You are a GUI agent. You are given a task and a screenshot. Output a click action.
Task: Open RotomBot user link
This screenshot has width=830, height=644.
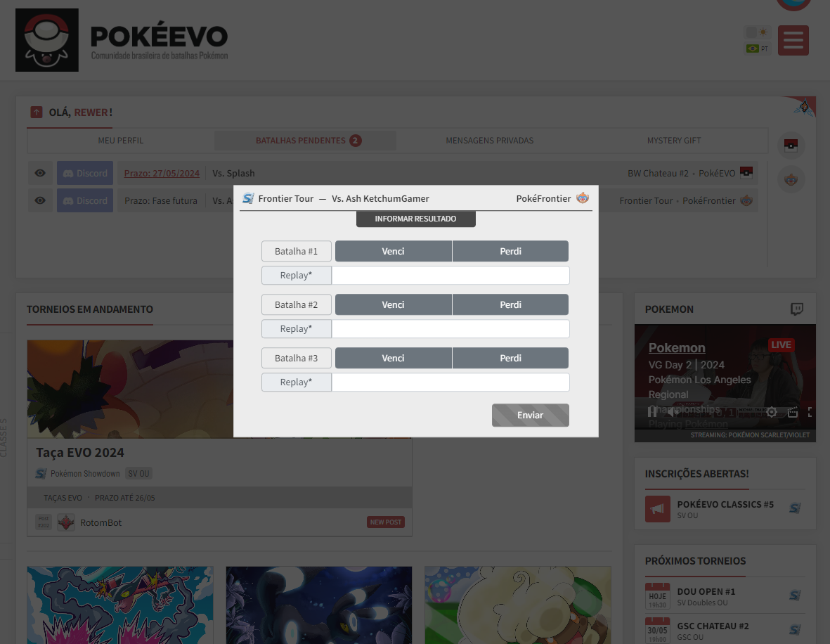[x=100, y=522]
